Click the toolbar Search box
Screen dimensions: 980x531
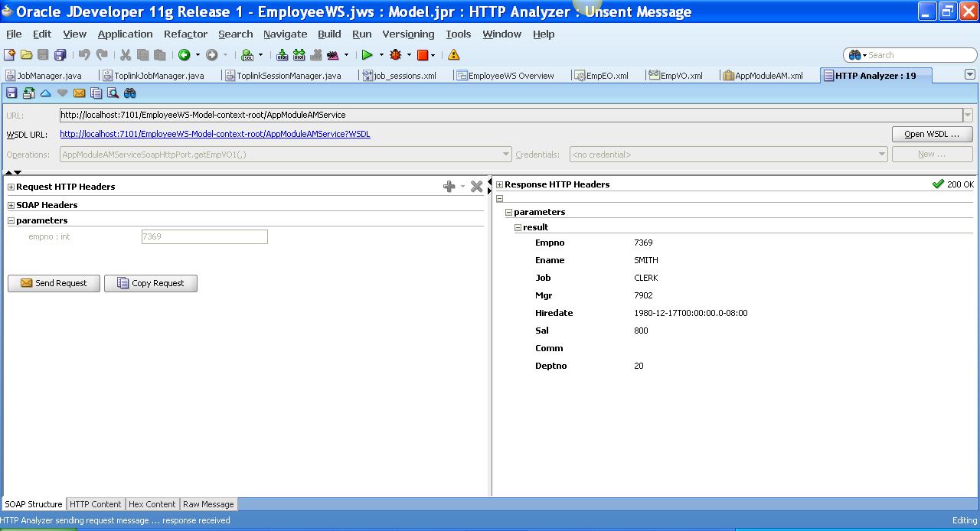[x=910, y=55]
